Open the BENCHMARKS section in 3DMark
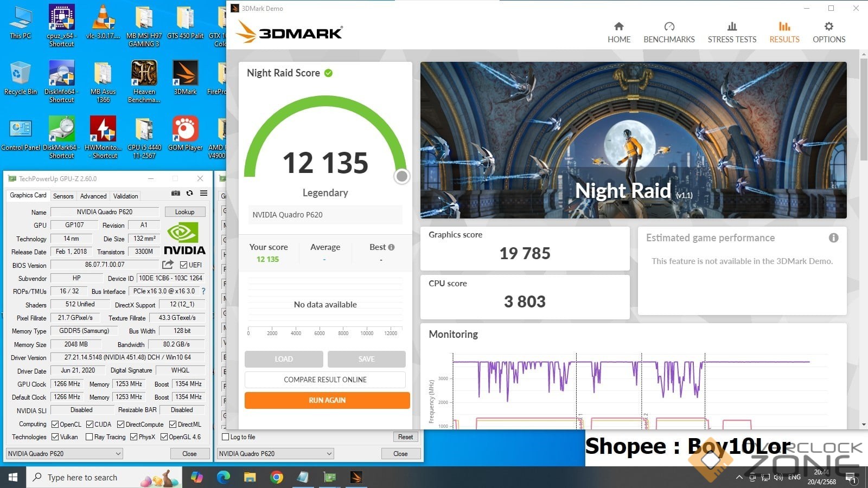This screenshot has width=868, height=488. click(x=669, y=33)
